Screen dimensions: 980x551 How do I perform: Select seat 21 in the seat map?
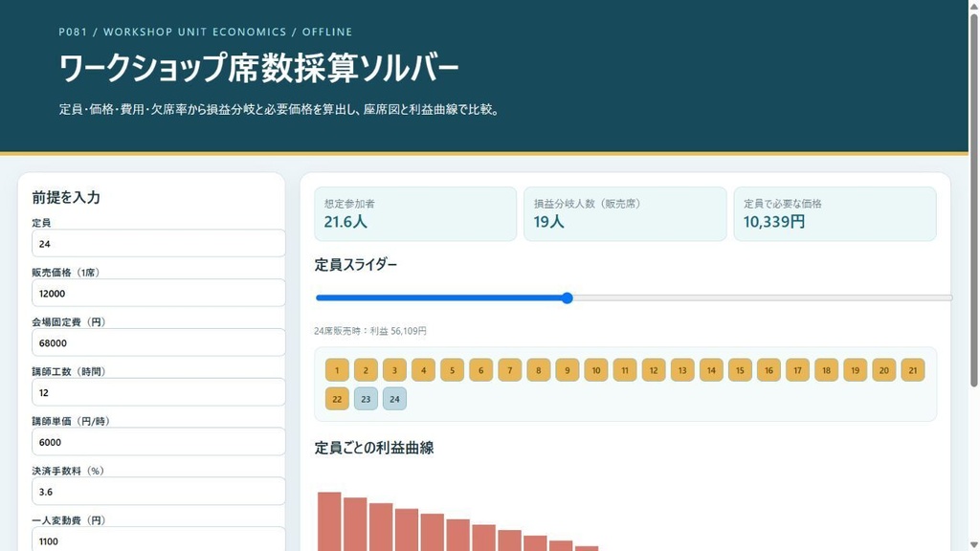[912, 370]
